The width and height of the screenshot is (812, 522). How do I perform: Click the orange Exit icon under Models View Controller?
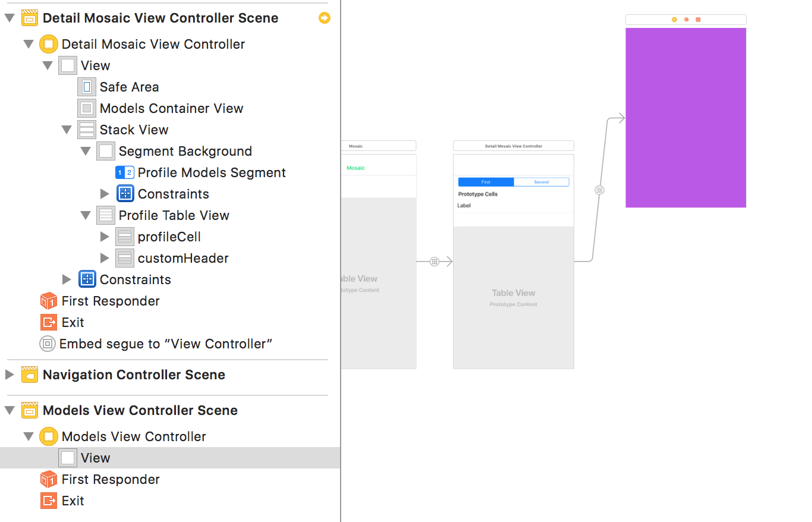point(49,501)
